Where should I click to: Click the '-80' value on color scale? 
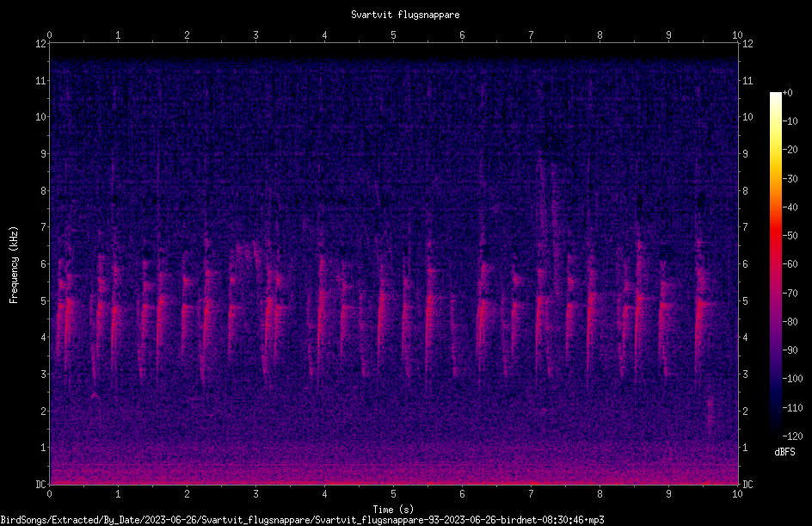point(790,321)
